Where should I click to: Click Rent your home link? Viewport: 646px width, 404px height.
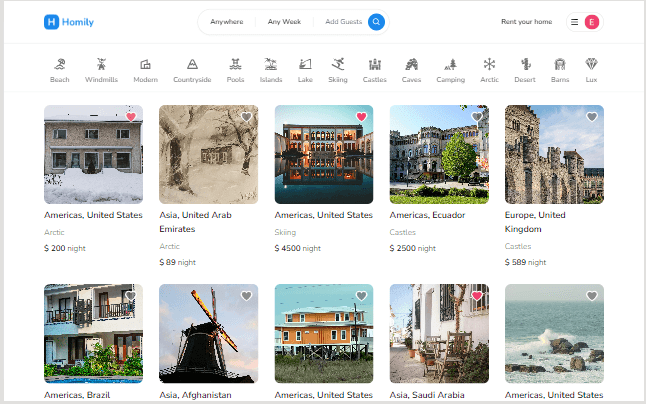[x=527, y=22]
